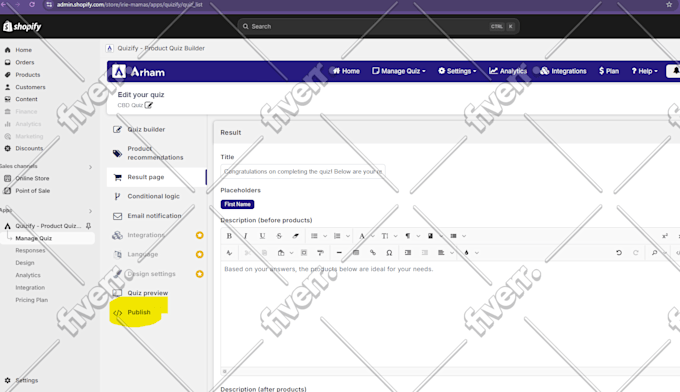This screenshot has width=680, height=392.
Task: Insert the First Name placeholder
Action: 237,204
